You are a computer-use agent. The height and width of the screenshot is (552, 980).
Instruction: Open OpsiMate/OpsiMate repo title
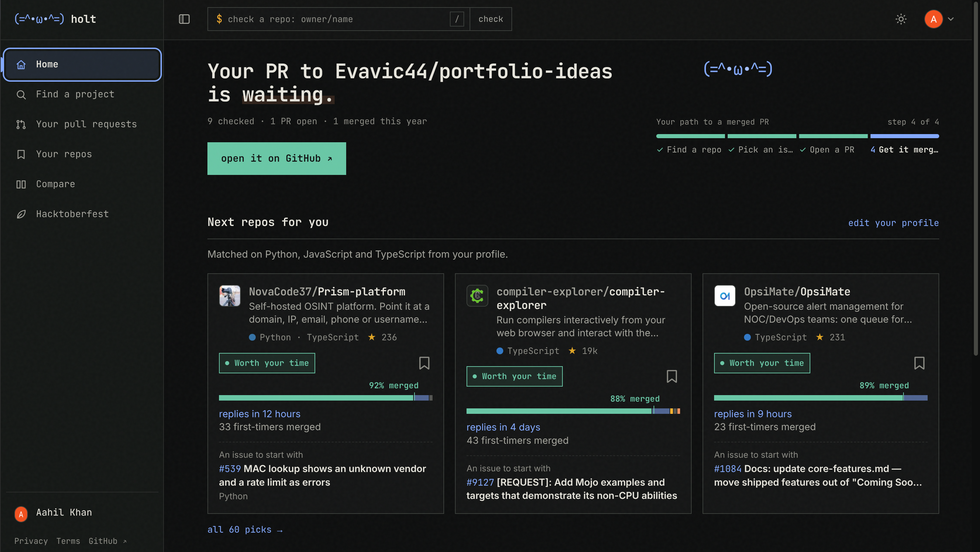coord(797,292)
